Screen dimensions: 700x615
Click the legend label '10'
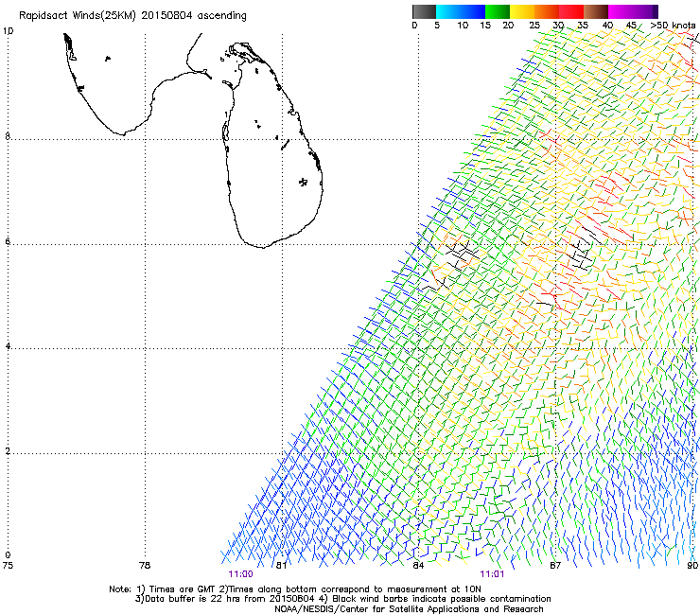(x=463, y=26)
